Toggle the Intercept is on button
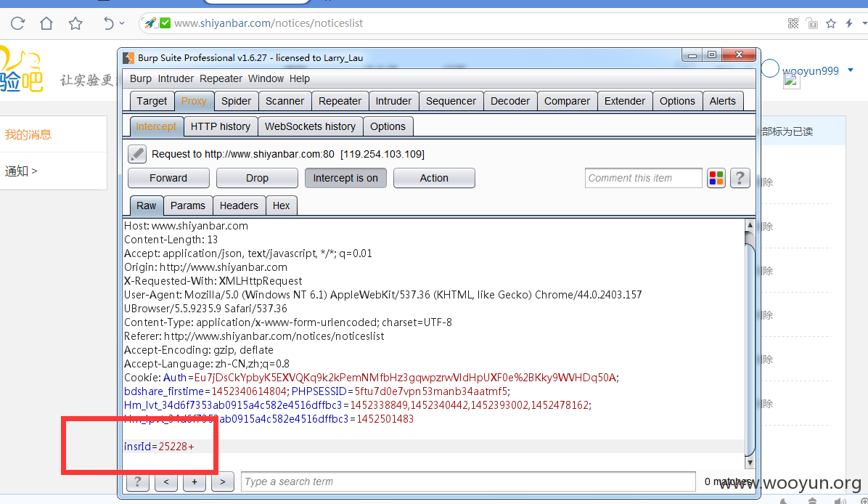 [345, 179]
